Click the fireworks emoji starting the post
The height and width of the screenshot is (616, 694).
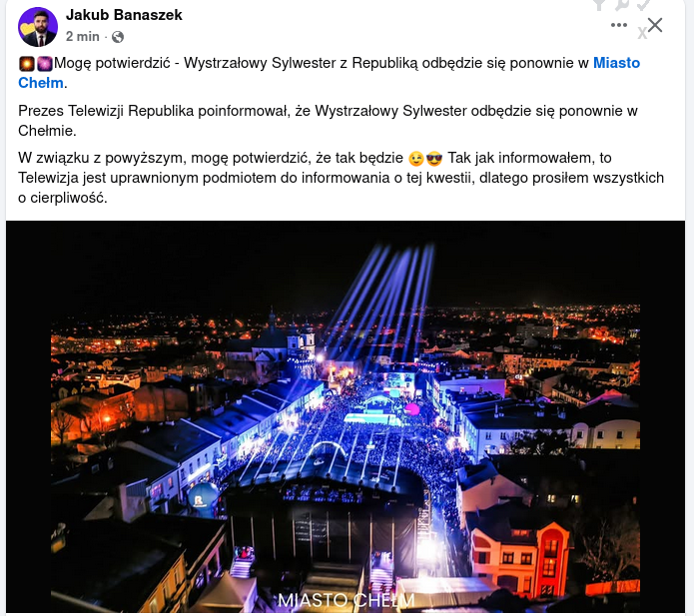tap(27, 64)
